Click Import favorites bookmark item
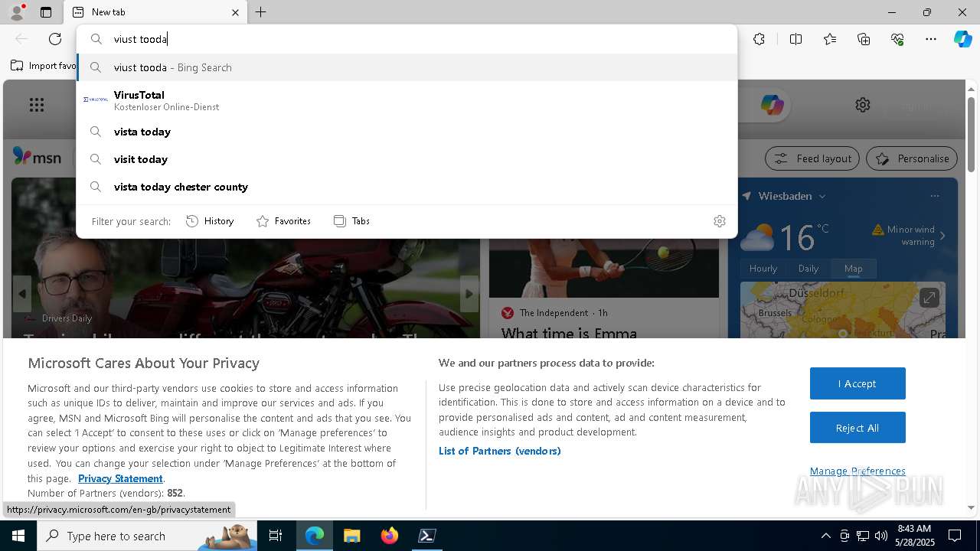 tap(44, 66)
